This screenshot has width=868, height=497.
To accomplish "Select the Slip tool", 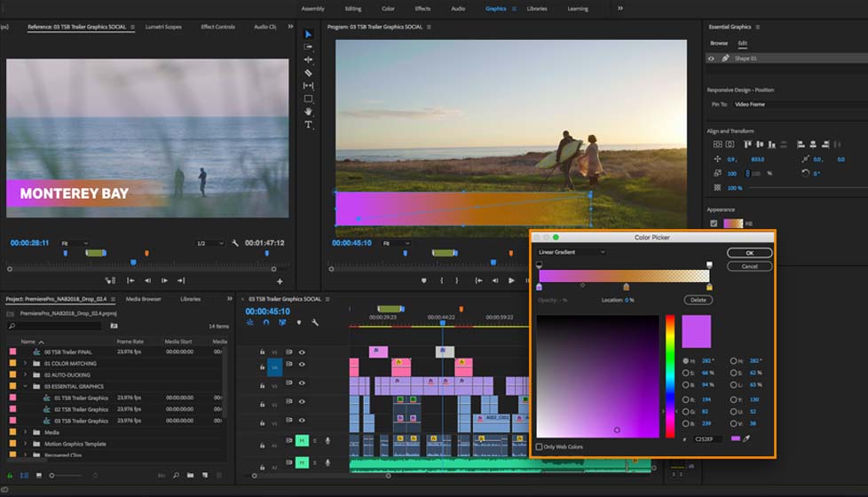I will point(308,85).
